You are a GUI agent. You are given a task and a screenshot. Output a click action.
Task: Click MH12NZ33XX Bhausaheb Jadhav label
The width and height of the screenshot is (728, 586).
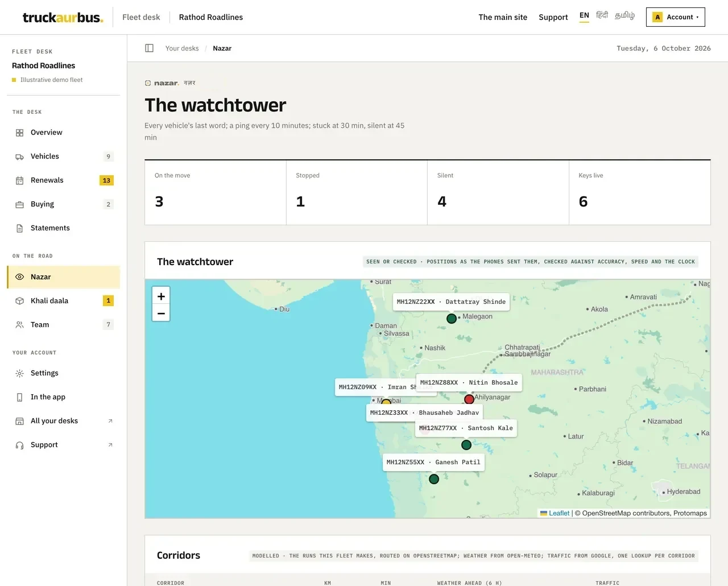(424, 412)
